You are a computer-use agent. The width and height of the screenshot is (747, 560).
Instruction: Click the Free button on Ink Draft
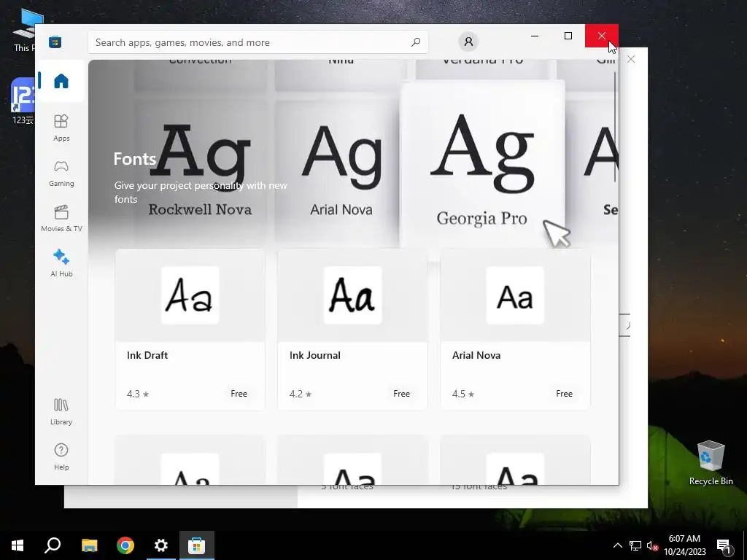(239, 394)
